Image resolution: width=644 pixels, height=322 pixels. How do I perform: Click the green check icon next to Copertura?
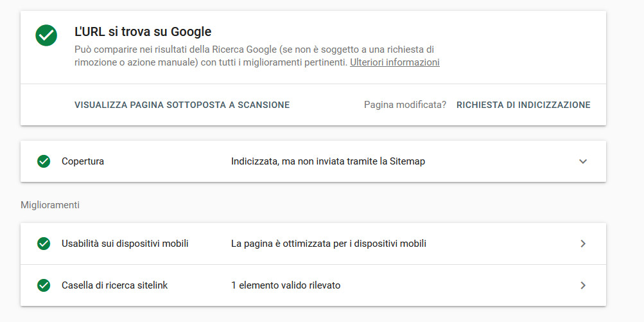[x=44, y=161]
